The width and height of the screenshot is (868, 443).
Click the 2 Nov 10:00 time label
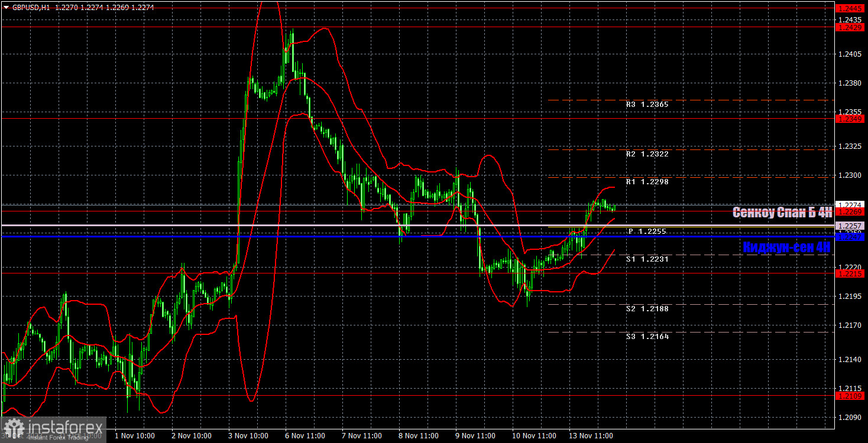(x=190, y=436)
